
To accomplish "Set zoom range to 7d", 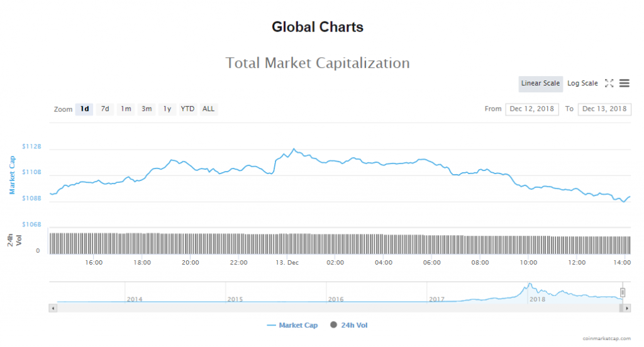I will click(x=105, y=109).
